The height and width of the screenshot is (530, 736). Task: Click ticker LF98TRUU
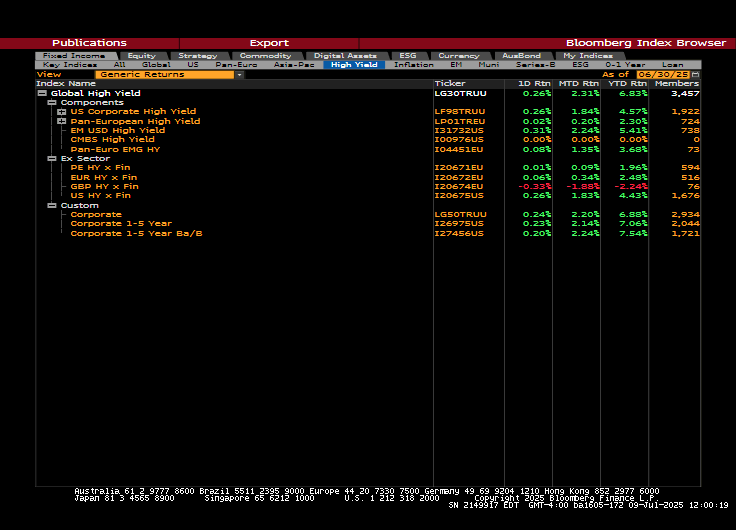click(x=460, y=112)
